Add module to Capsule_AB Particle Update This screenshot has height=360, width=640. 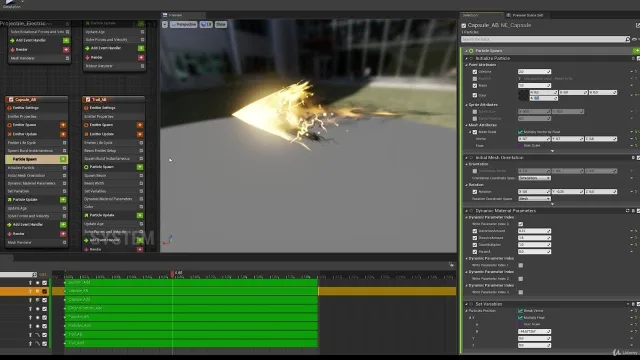coord(63,200)
